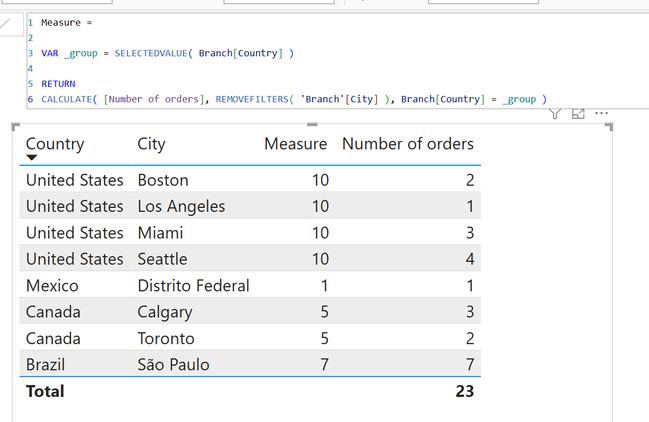Screen dimensions: 649x422
Task: Select the Miami city cell
Action: [x=160, y=233]
